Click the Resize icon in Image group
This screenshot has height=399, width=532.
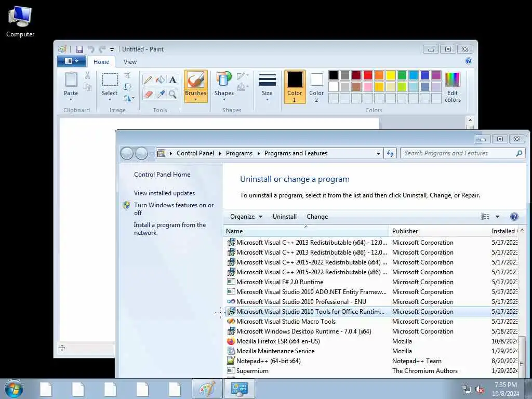tap(127, 87)
